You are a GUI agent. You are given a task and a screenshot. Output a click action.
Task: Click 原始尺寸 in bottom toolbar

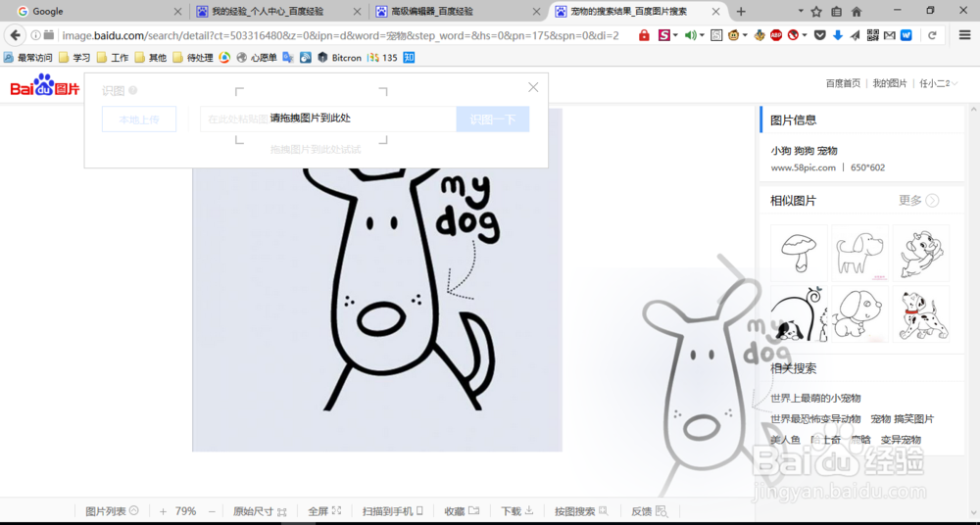coord(260,511)
